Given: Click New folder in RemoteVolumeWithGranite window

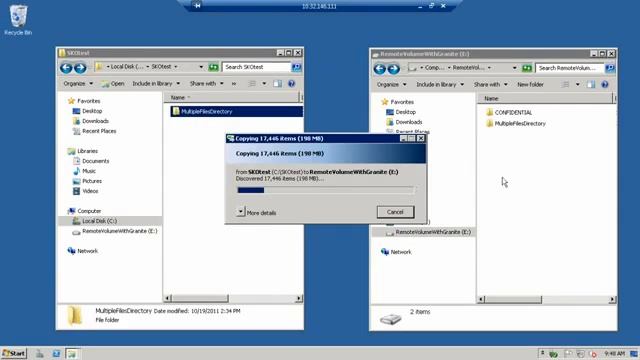Looking at the screenshot, I should pyautogui.click(x=530, y=84).
